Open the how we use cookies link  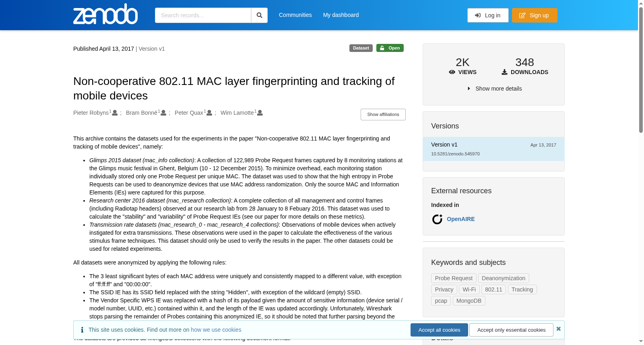(216, 330)
